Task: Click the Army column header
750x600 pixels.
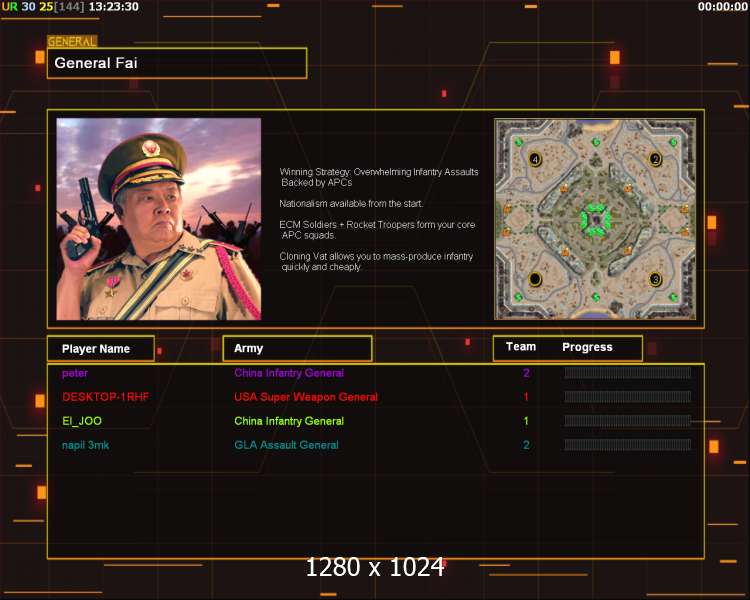Action: coord(297,348)
